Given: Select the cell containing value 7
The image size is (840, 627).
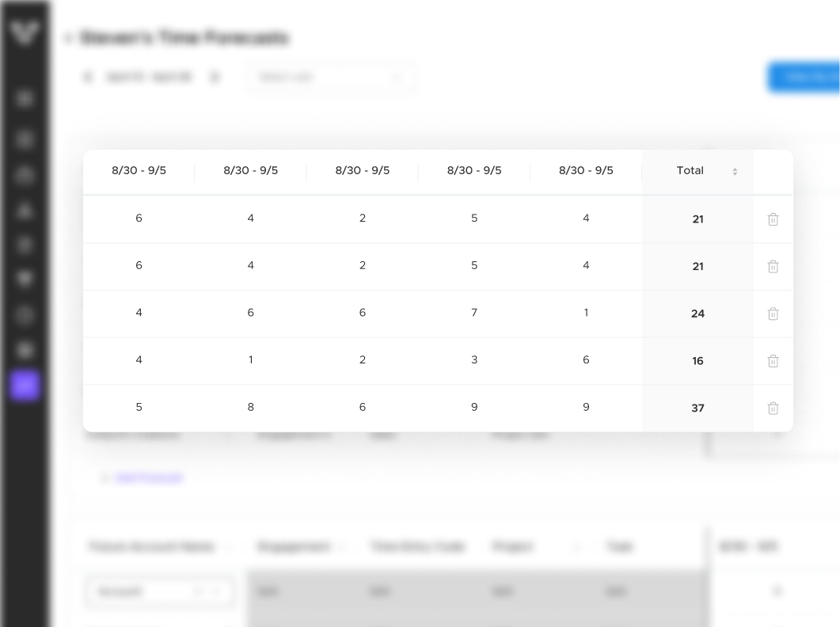Looking at the screenshot, I should (x=474, y=313).
